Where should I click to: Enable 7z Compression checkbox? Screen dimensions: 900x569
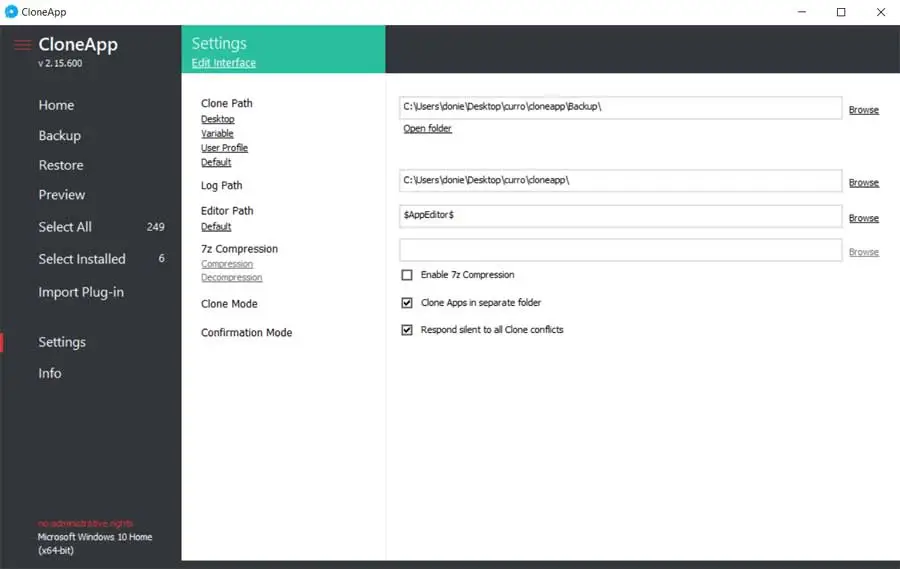(x=407, y=275)
